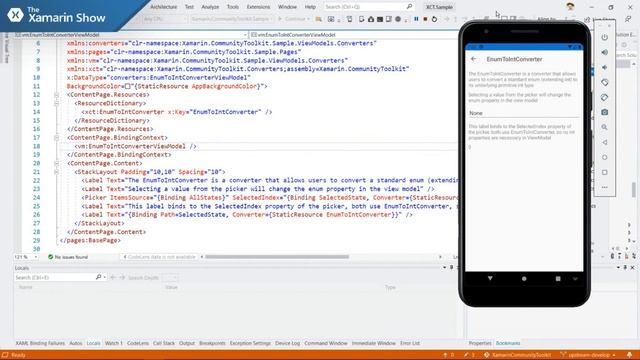Image resolution: width=640 pixels, height=360 pixels.
Task: Raise emulator volume with the louder speaker icon
Action: click(x=604, y=52)
